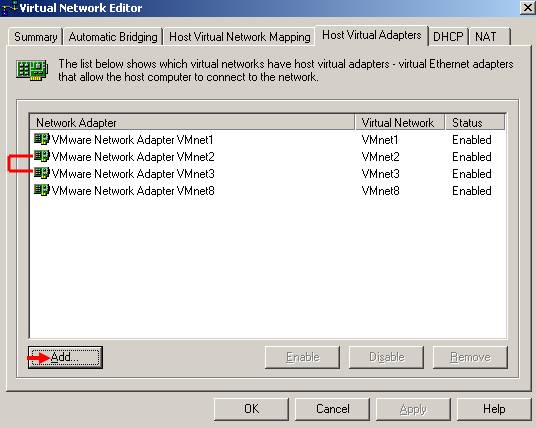The image size is (536, 428).
Task: Click the 'VMnet2' Virtual Network cell
Action: [x=380, y=157]
